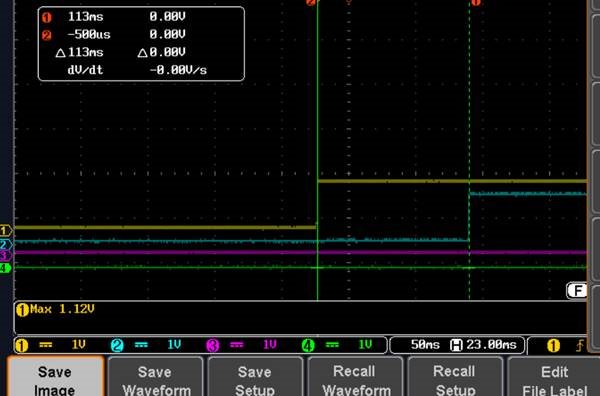The width and height of the screenshot is (600, 396).
Task: Click the Max 1.12V measurement readout
Action: pos(55,309)
